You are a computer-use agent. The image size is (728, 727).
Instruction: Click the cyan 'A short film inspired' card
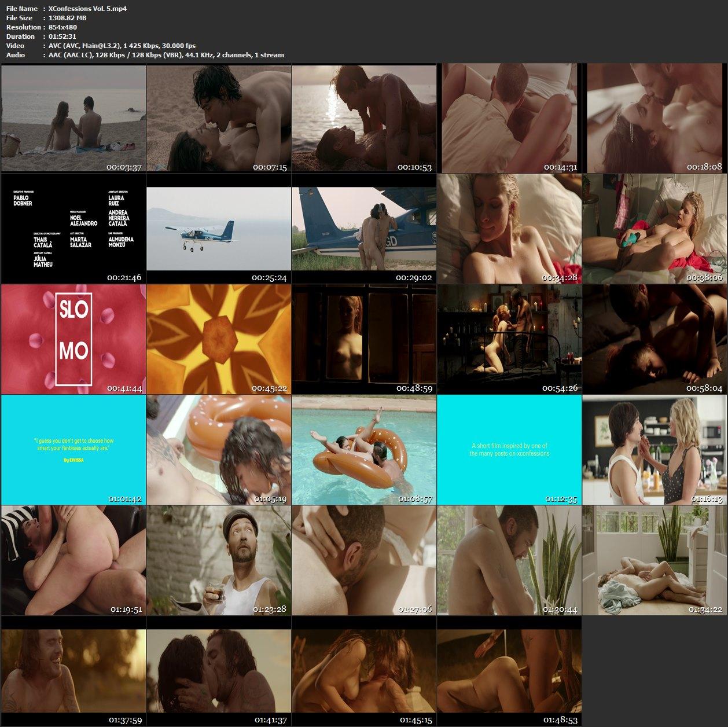(x=509, y=450)
